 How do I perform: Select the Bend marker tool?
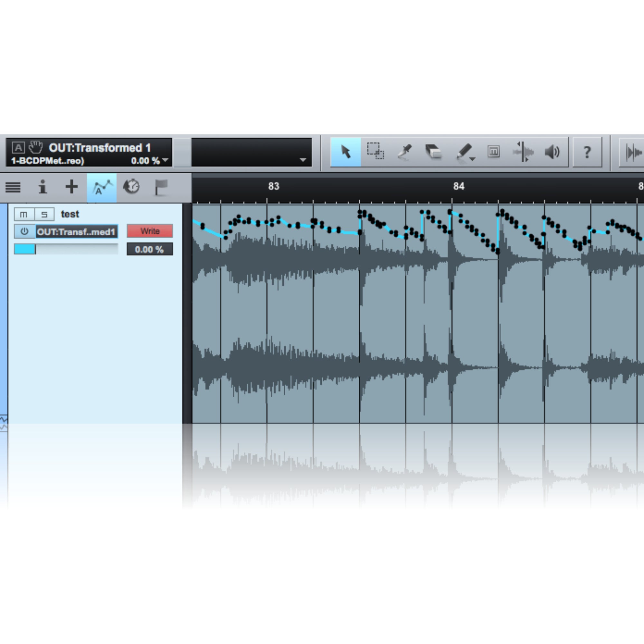523,152
